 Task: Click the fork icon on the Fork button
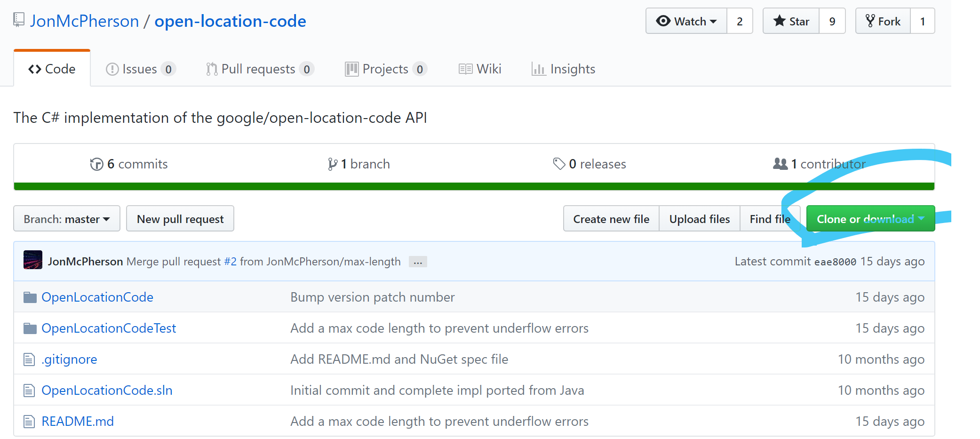tap(871, 21)
